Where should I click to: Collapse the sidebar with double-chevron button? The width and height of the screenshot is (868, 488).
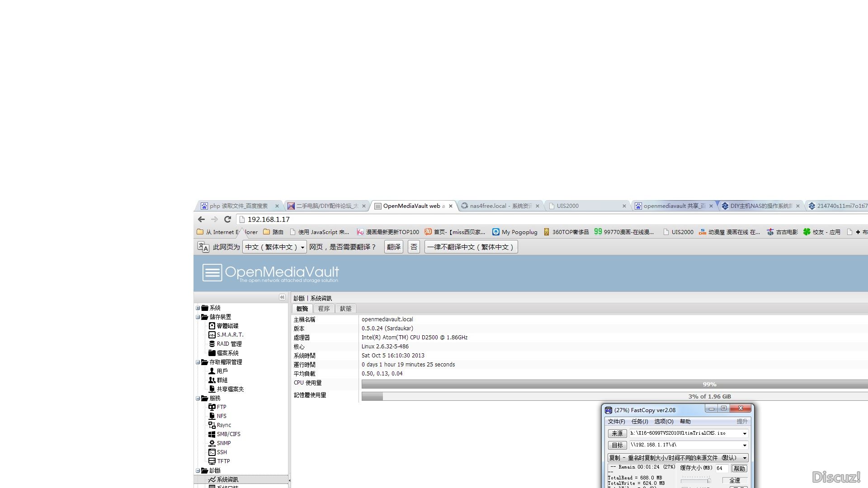[282, 297]
